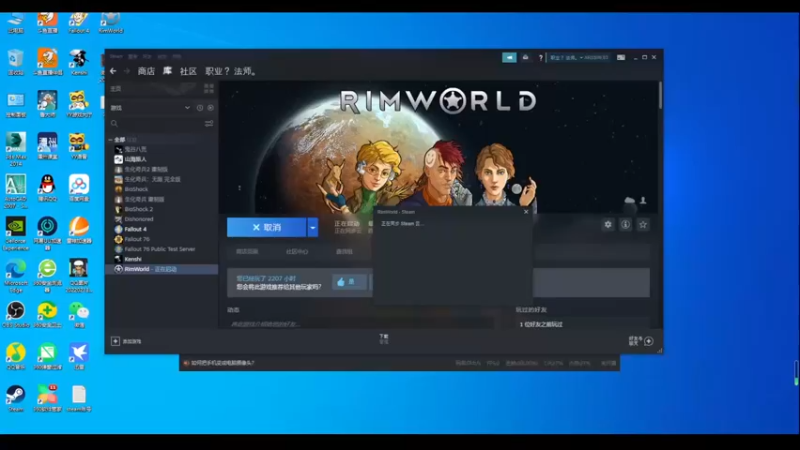Click 添加游戏 add game link

pyautogui.click(x=132, y=341)
